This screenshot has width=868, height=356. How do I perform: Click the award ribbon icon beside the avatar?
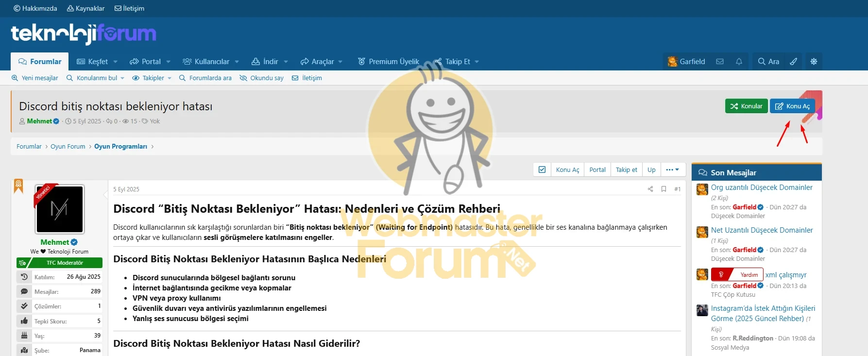coord(18,186)
